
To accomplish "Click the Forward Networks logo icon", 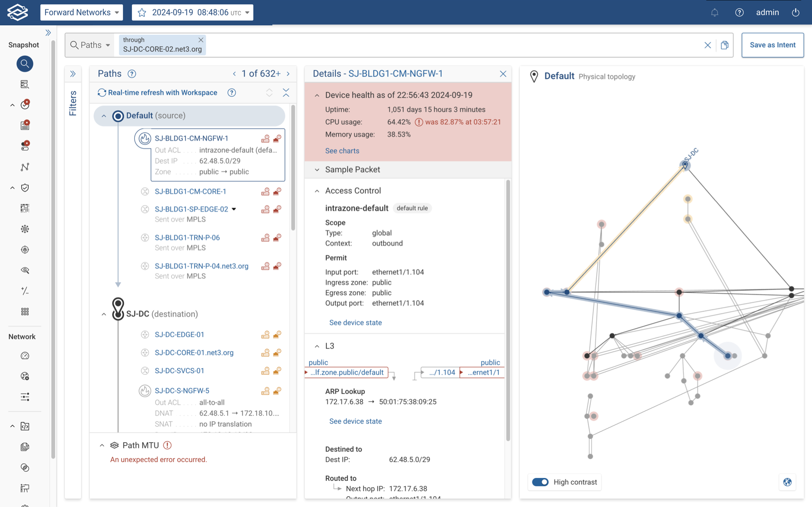I will pos(16,12).
